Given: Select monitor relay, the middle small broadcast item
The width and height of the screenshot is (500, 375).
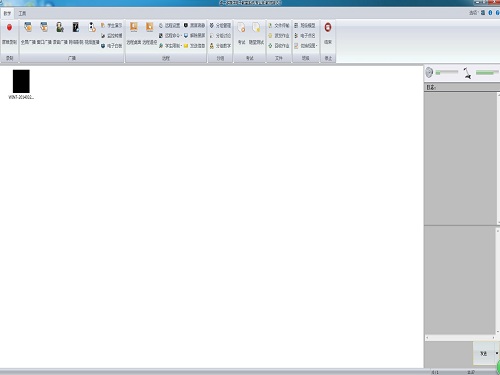Looking at the screenshot, I should (x=112, y=35).
